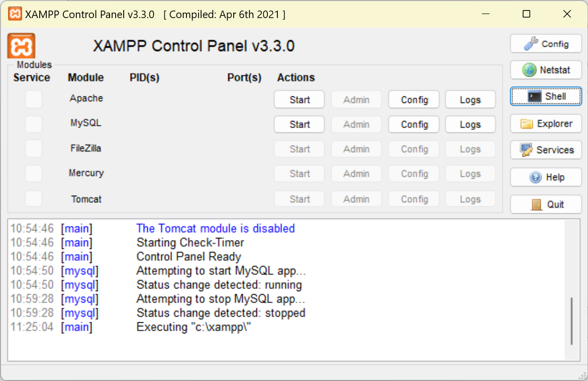Open the Apache Config menu
Viewport: 588px width, 381px height.
coord(414,100)
